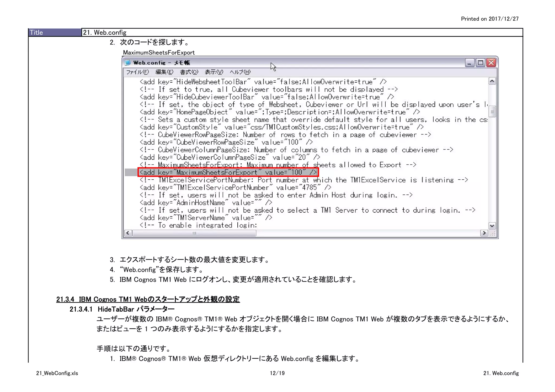This screenshot has height=392, width=555.
Task: Click the HomePageObject key line
Action: (280, 112)
